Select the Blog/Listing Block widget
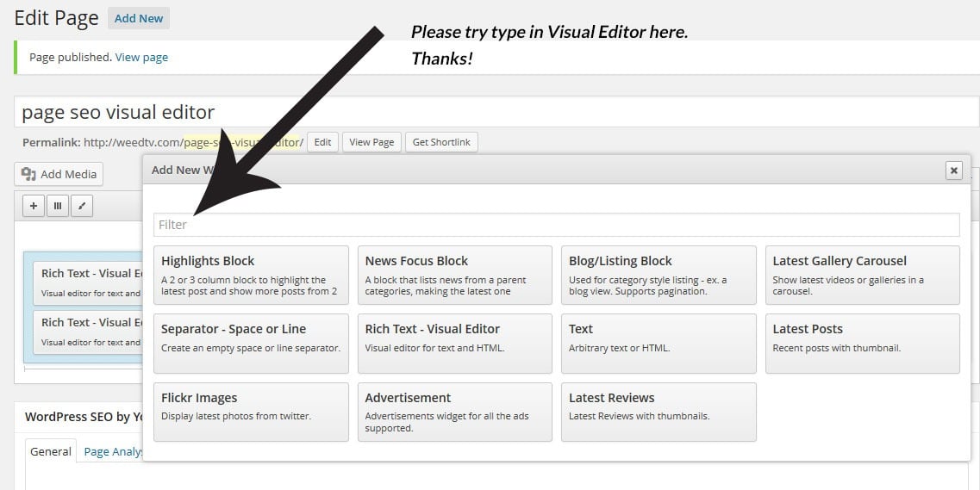The width and height of the screenshot is (980, 490). 659,276
